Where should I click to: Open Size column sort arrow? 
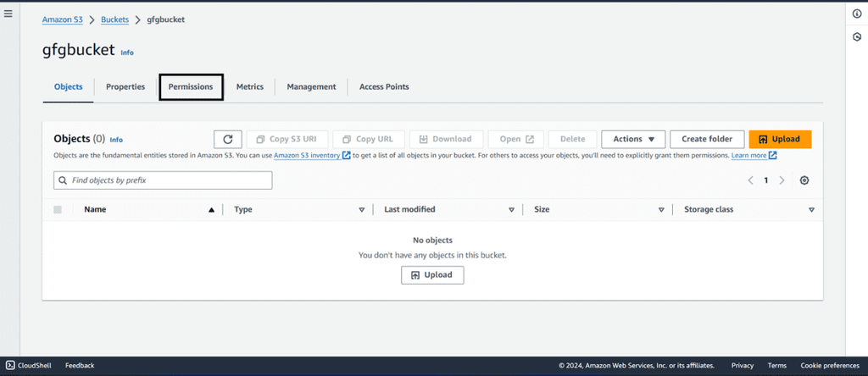(661, 210)
